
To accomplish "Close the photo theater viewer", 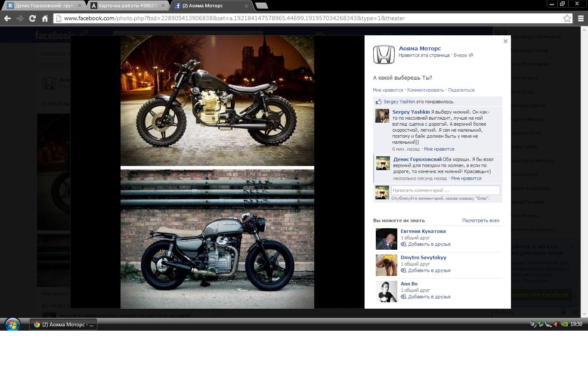I will point(505,41).
